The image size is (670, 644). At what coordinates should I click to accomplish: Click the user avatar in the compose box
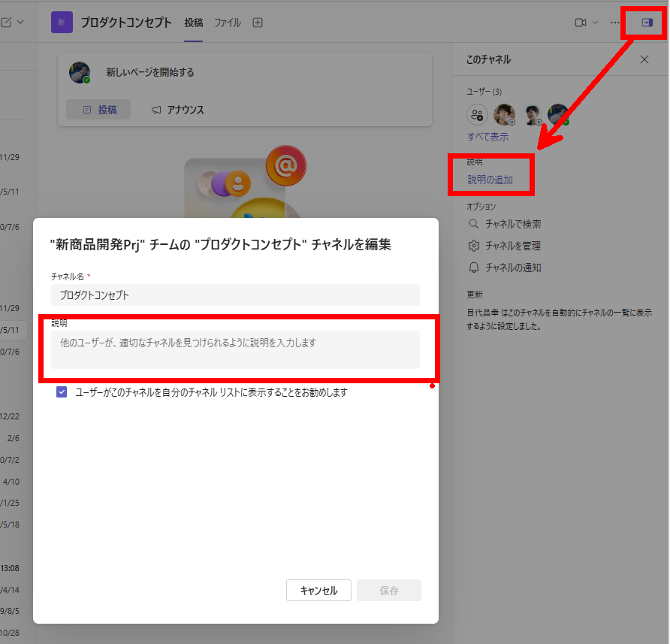tap(80, 72)
